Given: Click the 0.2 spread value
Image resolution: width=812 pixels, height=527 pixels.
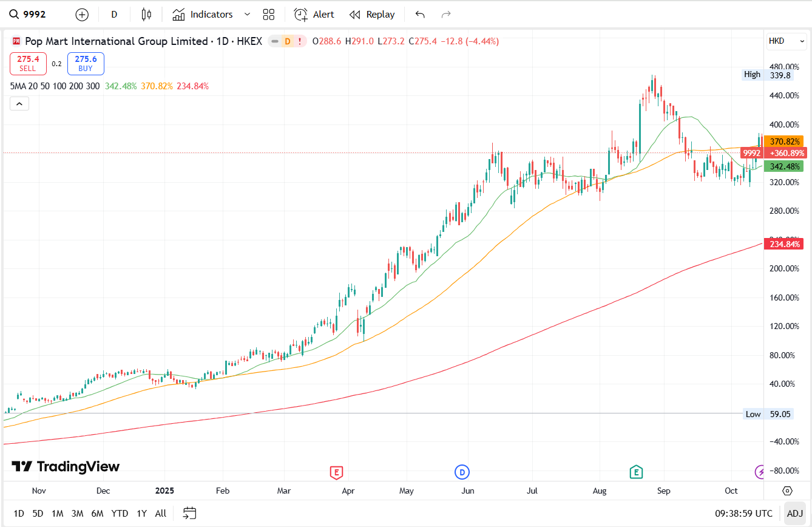Looking at the screenshot, I should tap(56, 64).
